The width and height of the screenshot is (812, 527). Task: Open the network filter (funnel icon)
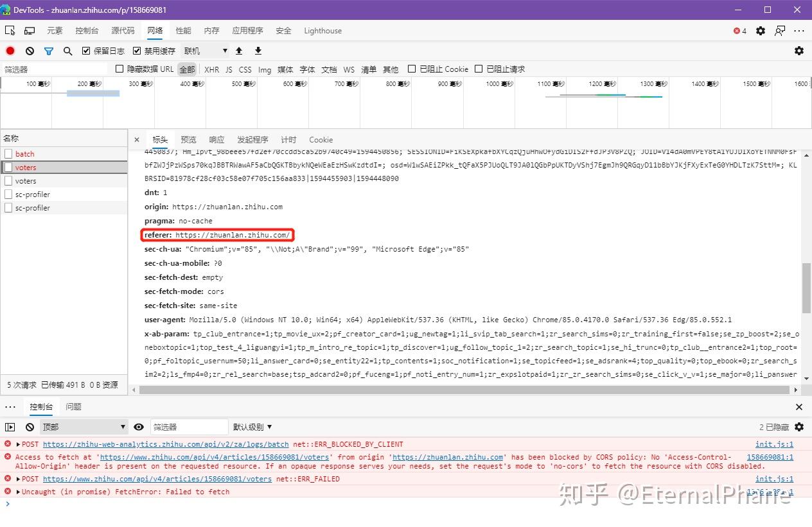click(48, 50)
